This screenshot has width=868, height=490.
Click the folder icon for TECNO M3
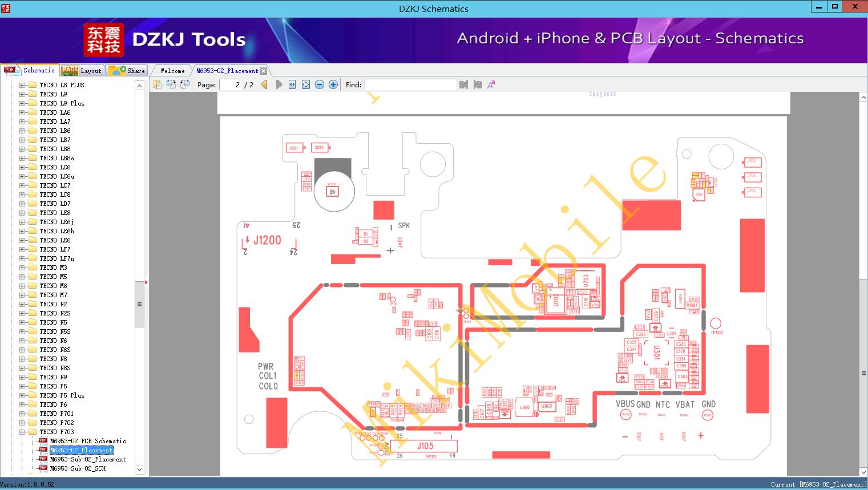(33, 268)
